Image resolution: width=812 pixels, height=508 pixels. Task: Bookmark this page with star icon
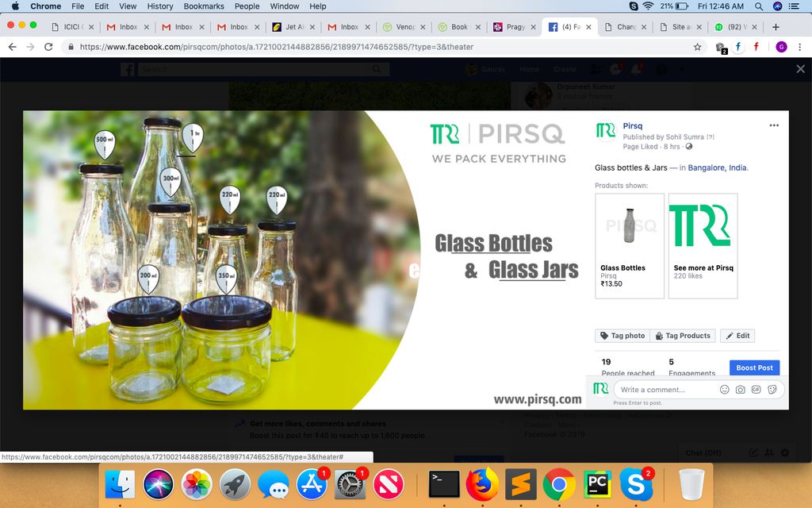[x=698, y=47]
